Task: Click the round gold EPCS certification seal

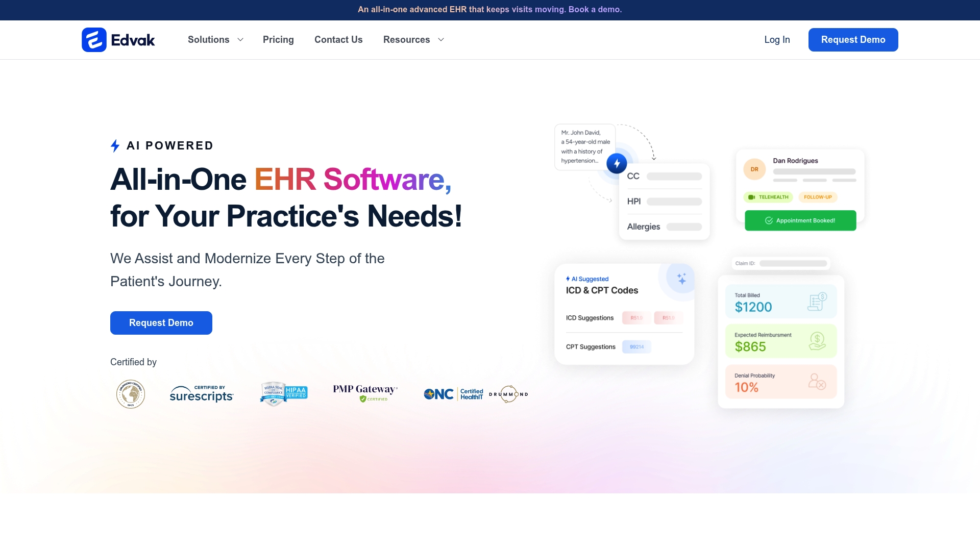Action: pos(131,394)
